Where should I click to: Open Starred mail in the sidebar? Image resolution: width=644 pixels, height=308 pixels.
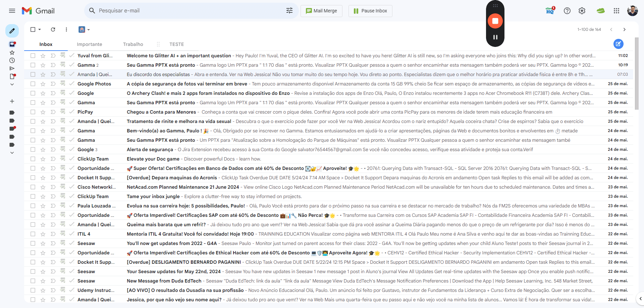pyautogui.click(x=12, y=52)
